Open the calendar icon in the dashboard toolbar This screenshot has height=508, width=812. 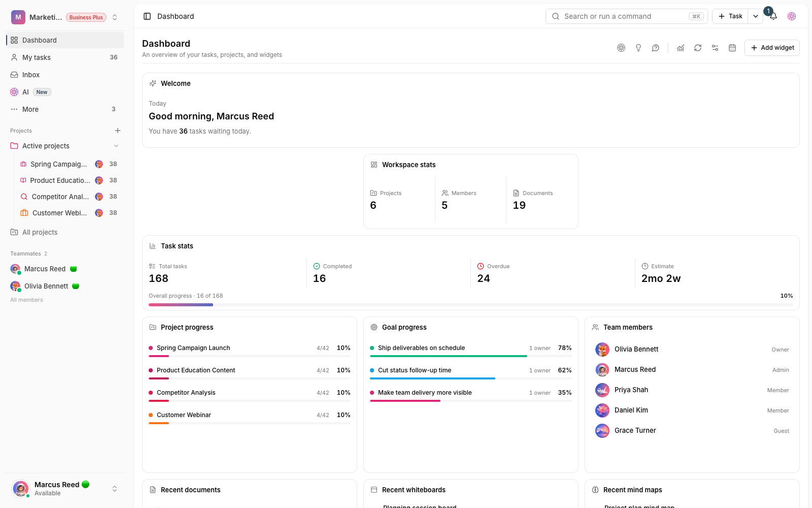coord(732,48)
